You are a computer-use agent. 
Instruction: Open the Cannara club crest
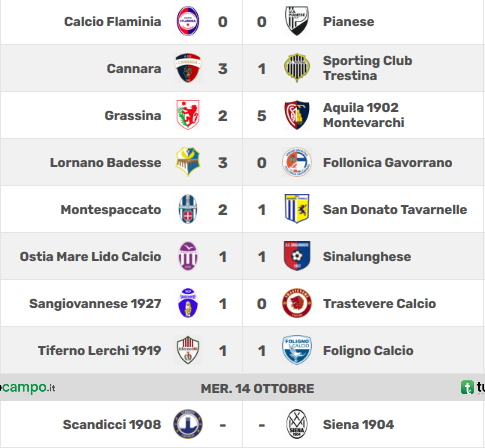coord(188,68)
